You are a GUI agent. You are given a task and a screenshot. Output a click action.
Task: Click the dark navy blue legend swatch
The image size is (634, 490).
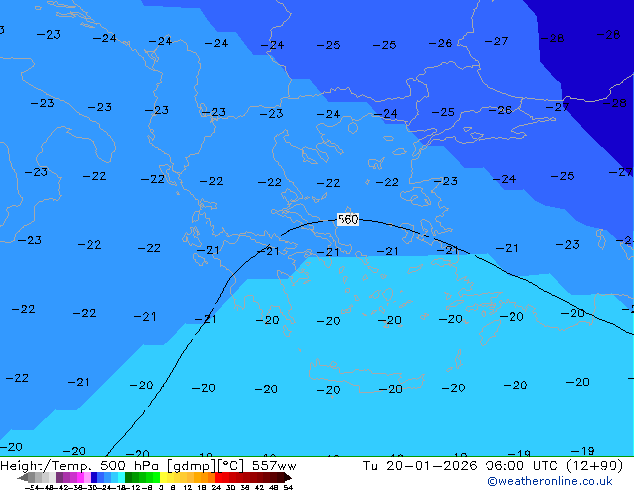(94, 477)
